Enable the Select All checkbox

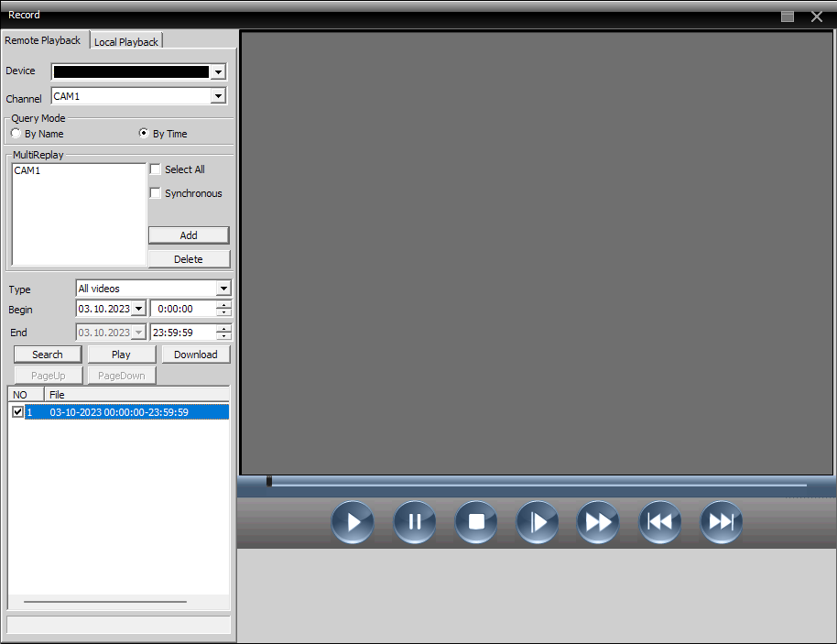[x=156, y=169]
